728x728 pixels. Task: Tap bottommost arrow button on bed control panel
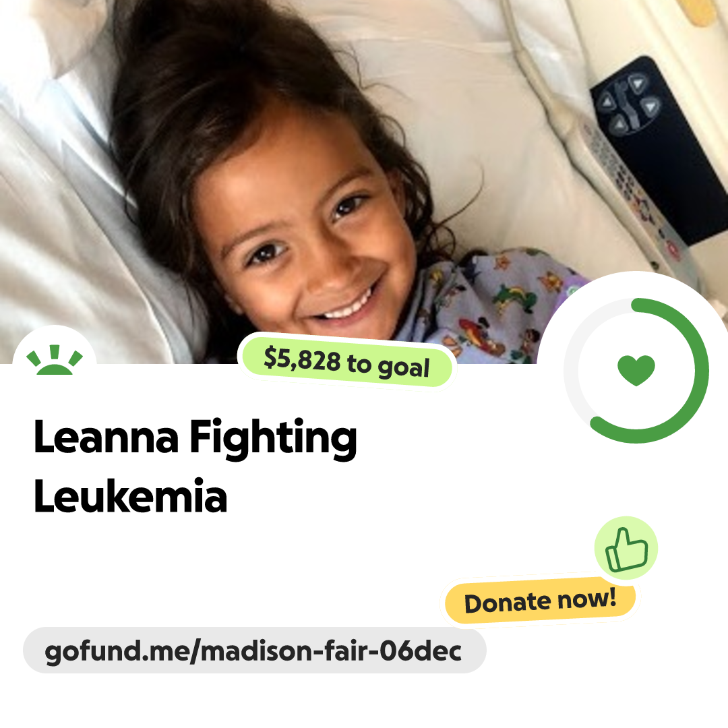619,125
